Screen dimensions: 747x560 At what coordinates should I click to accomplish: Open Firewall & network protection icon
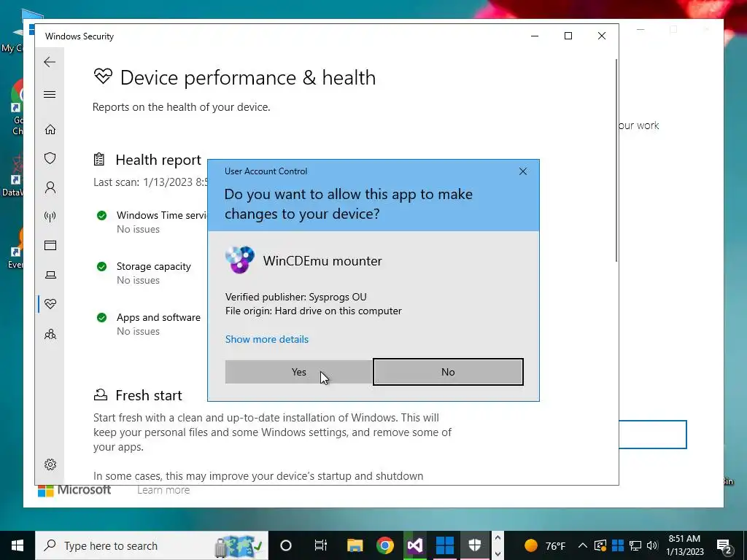click(50, 217)
